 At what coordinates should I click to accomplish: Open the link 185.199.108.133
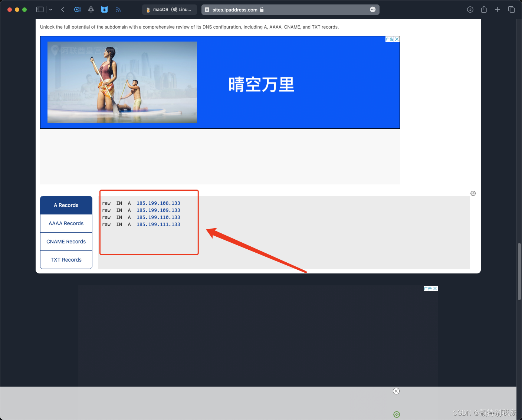pyautogui.click(x=158, y=203)
